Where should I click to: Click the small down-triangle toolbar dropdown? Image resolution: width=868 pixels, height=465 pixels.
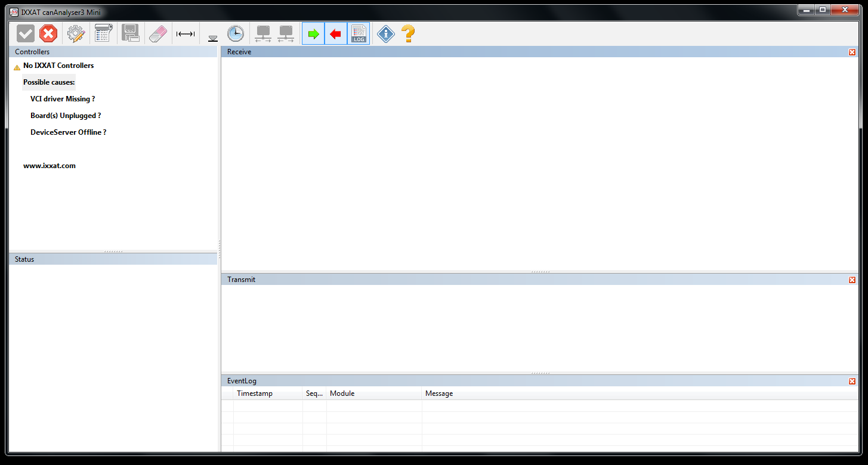213,38
